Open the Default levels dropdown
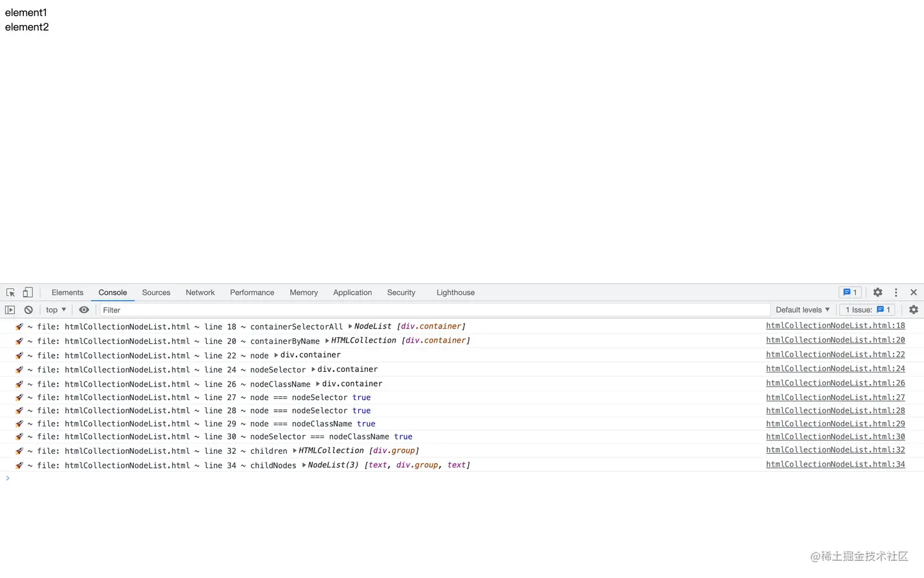Viewport: 924px width, 578px height. click(x=802, y=310)
